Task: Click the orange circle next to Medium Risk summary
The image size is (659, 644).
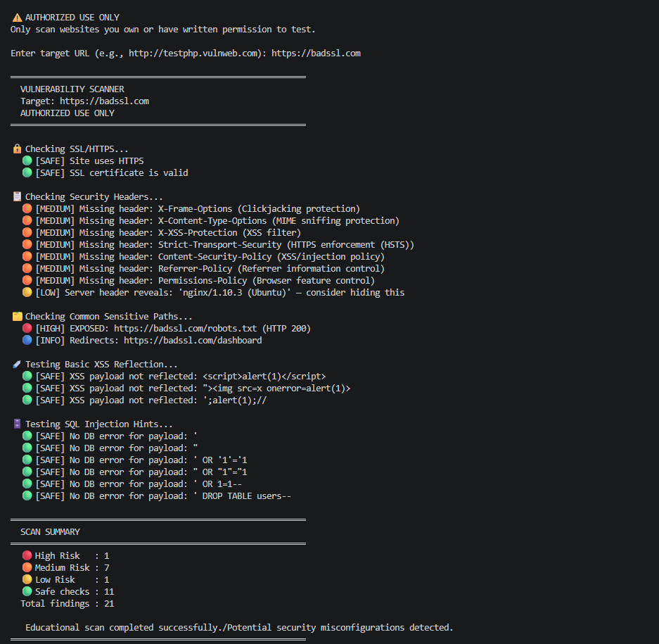Action: (x=27, y=567)
